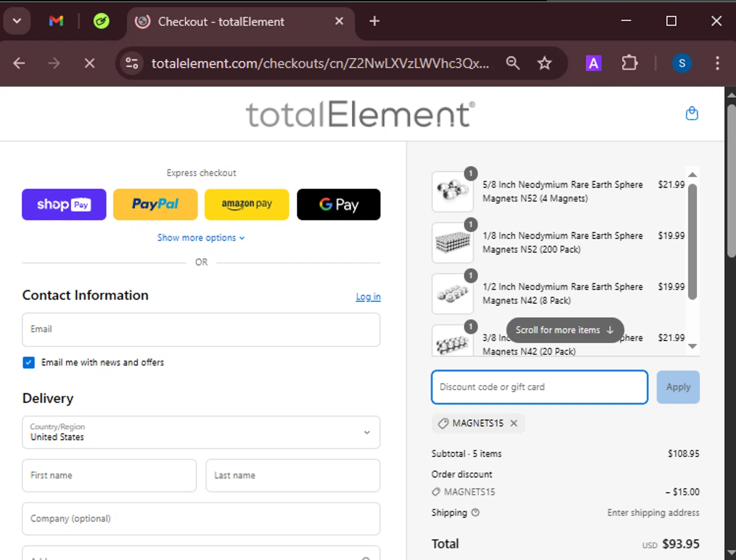This screenshot has height=560, width=736.
Task: Click the - $15.00 discount amount
Action: 683,492
